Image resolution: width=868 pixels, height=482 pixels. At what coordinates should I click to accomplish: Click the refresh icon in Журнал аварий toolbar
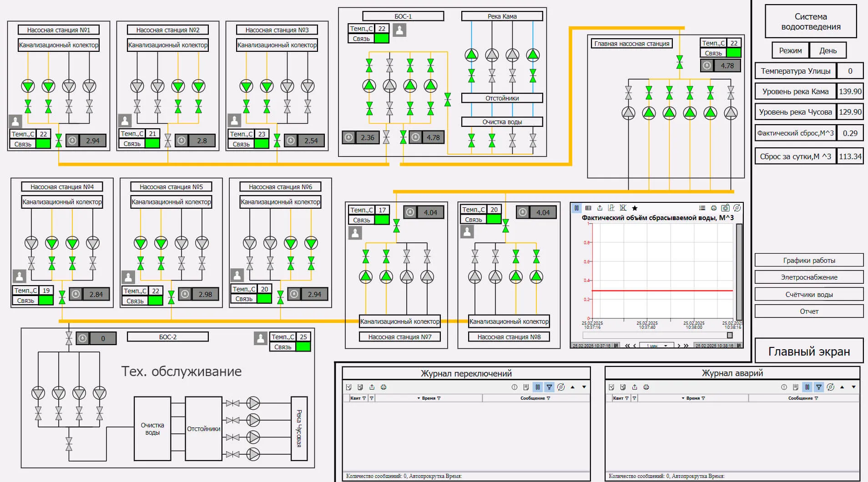[830, 387]
